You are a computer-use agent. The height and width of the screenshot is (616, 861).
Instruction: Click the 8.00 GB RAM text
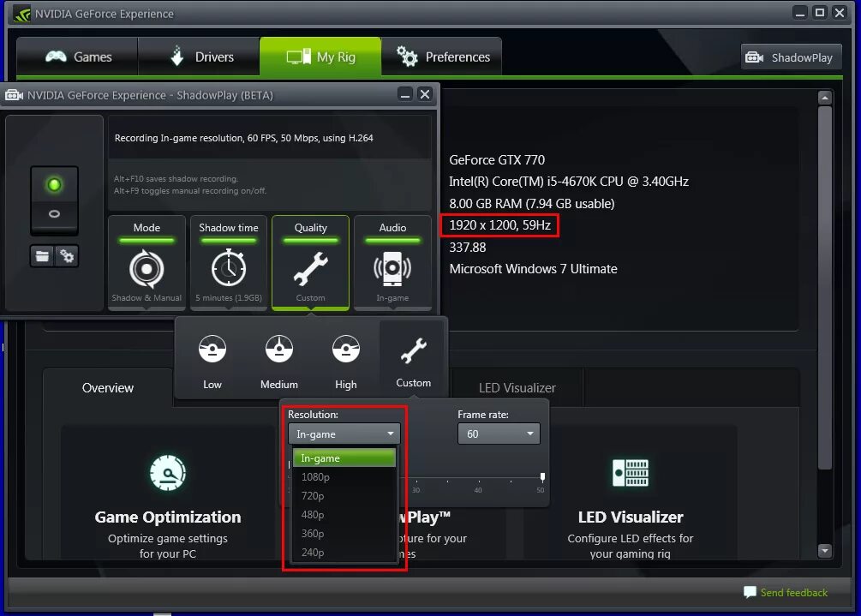[531, 204]
